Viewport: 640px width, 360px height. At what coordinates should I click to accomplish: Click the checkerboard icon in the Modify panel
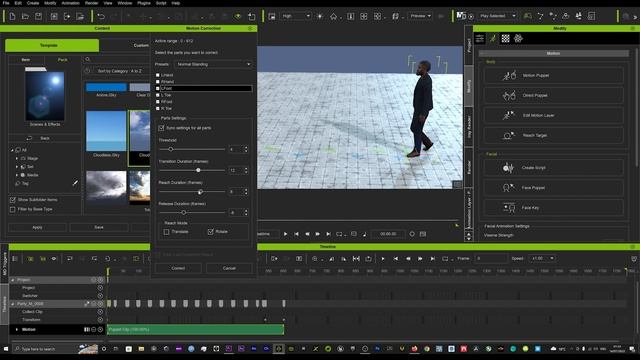[505, 38]
